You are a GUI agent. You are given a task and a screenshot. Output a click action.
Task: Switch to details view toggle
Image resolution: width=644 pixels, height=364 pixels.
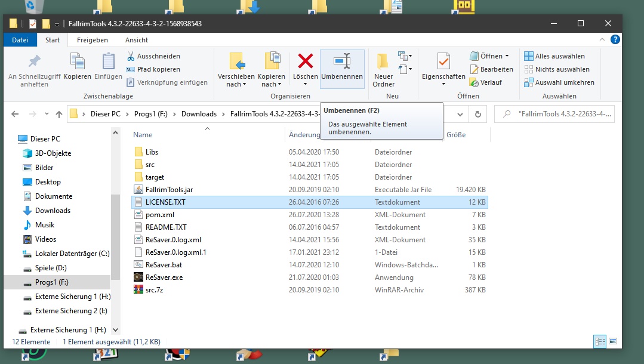pyautogui.click(x=599, y=341)
